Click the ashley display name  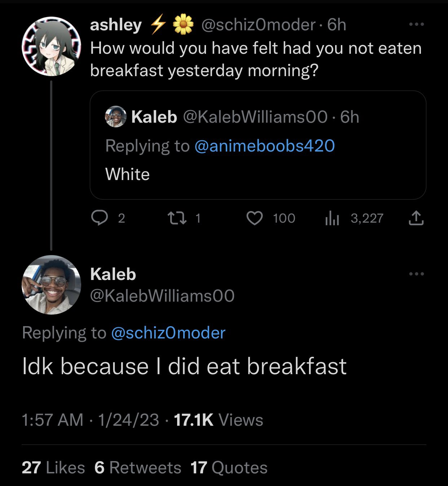pos(116,25)
